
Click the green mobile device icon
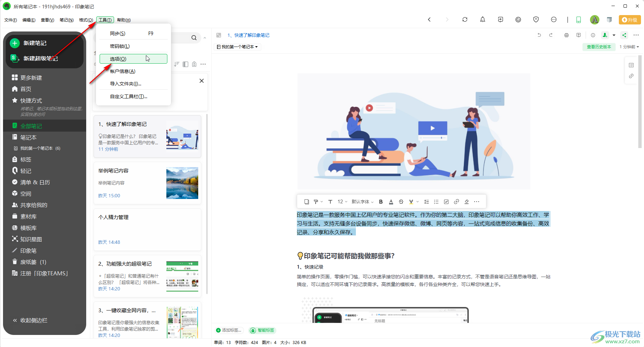578,20
